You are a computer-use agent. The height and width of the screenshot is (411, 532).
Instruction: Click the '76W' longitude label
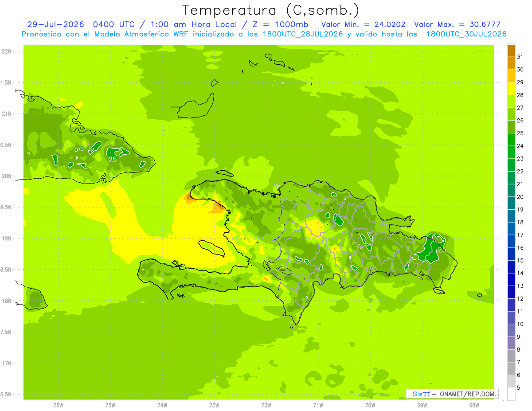58,405
